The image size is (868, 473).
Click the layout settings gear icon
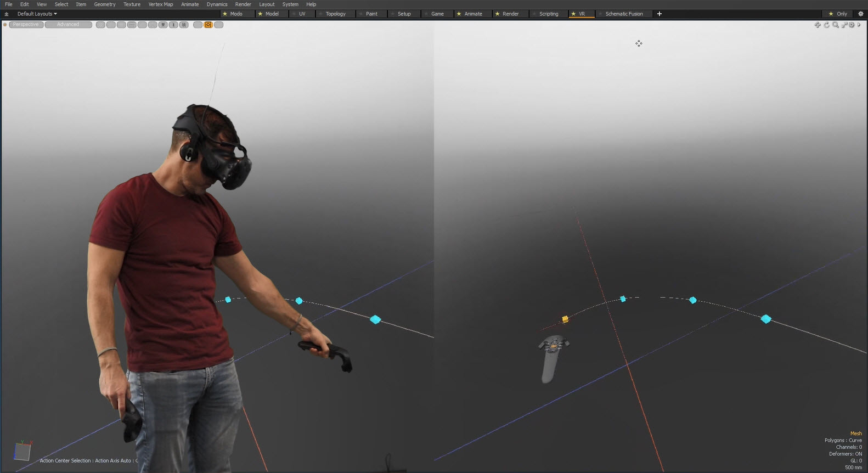[x=860, y=14]
